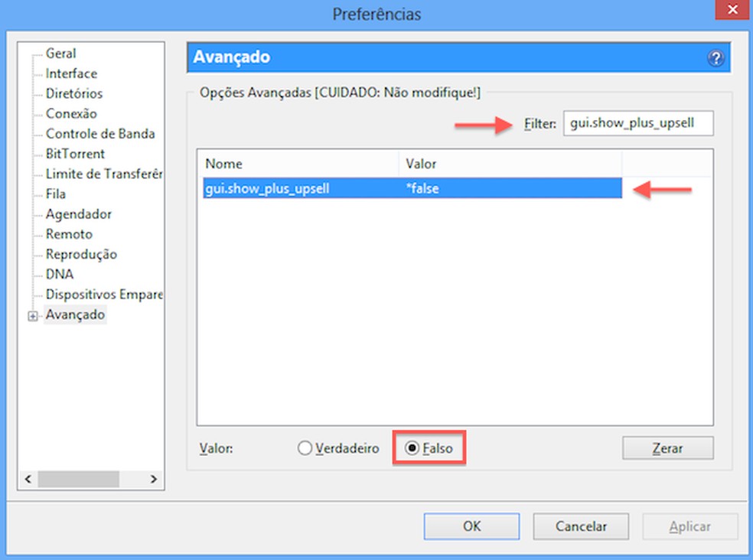Open Controle de Banda settings
The image size is (753, 560).
(x=100, y=134)
